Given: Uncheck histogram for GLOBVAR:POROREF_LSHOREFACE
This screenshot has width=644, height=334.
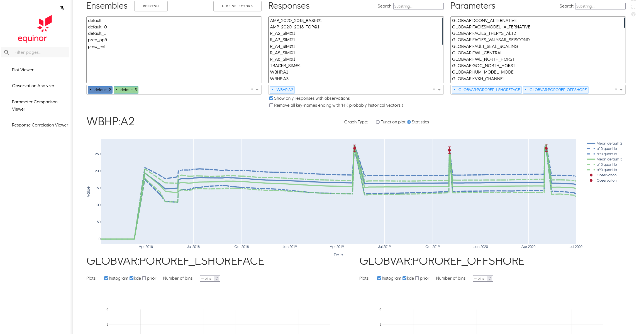Looking at the screenshot, I should (x=106, y=278).
